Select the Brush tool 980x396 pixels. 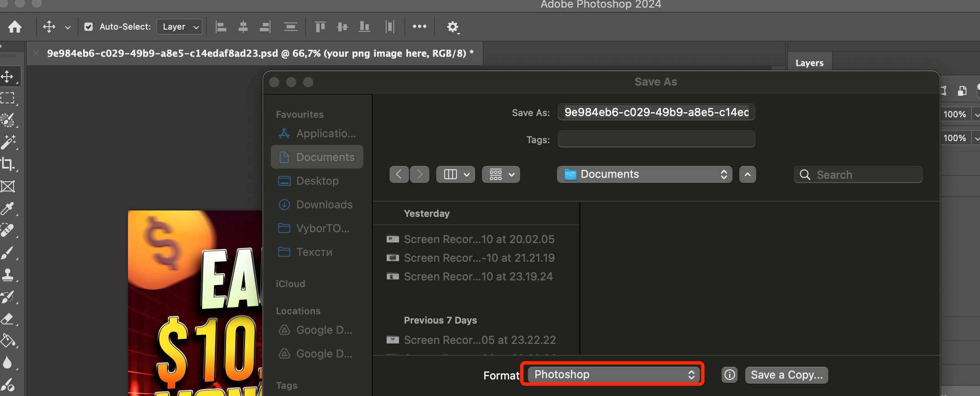coord(8,253)
